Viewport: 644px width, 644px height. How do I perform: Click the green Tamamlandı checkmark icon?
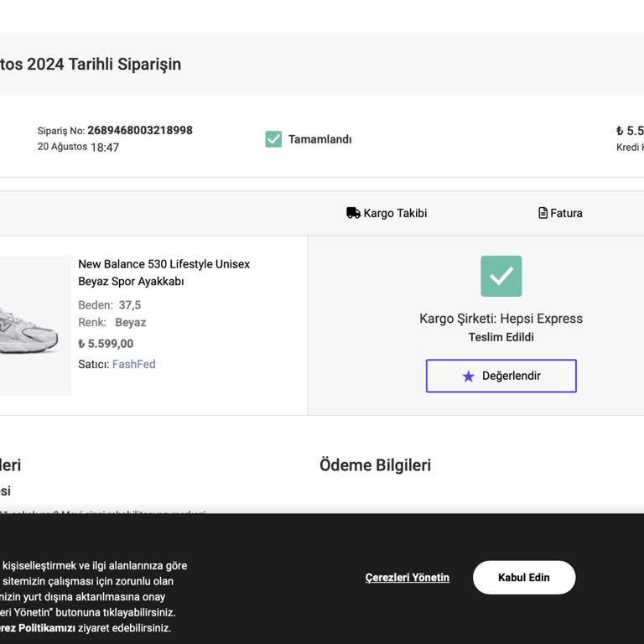[273, 139]
